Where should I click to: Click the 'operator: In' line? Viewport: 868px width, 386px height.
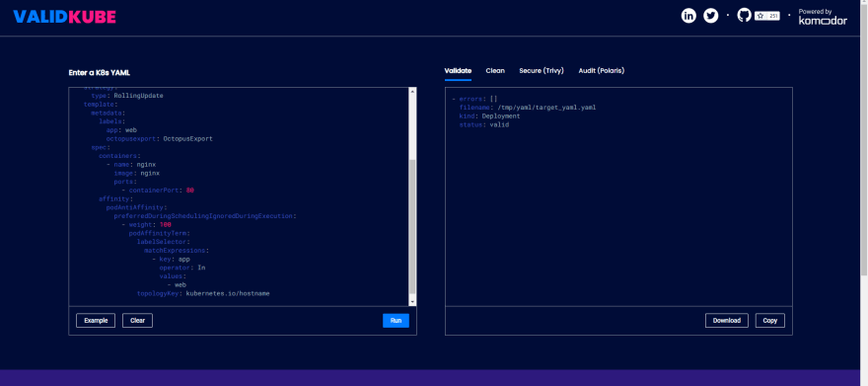pos(182,268)
